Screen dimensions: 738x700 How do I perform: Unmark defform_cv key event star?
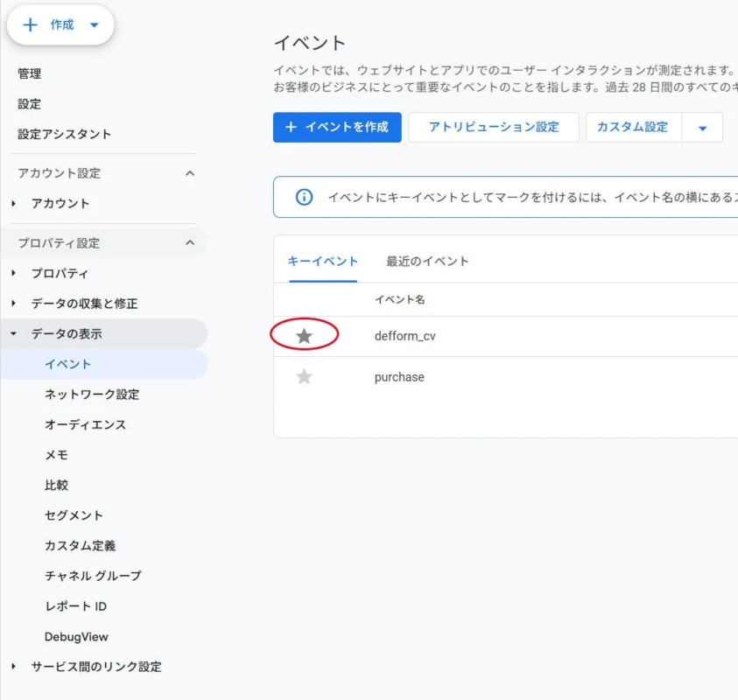[x=304, y=335]
